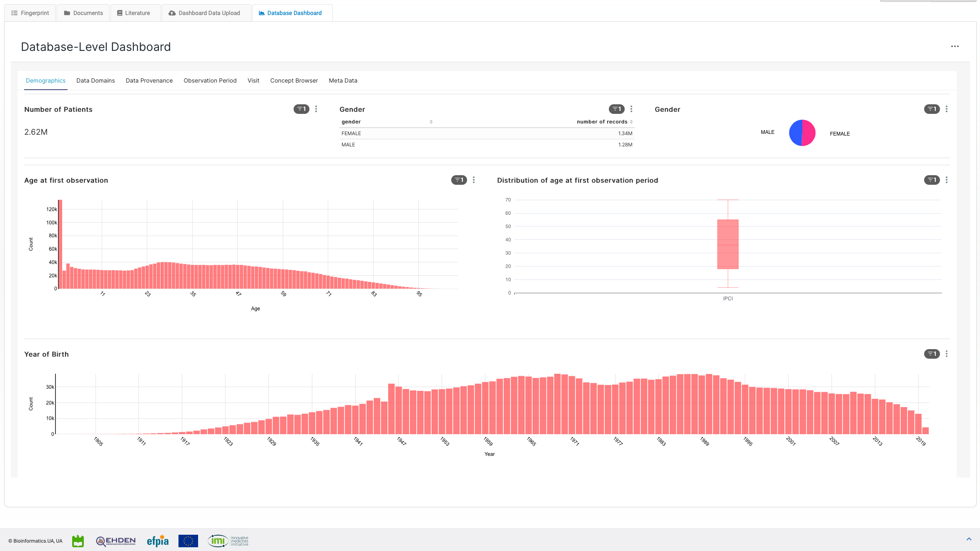
Task: Click filter badge on Gender table panel
Action: 616,109
